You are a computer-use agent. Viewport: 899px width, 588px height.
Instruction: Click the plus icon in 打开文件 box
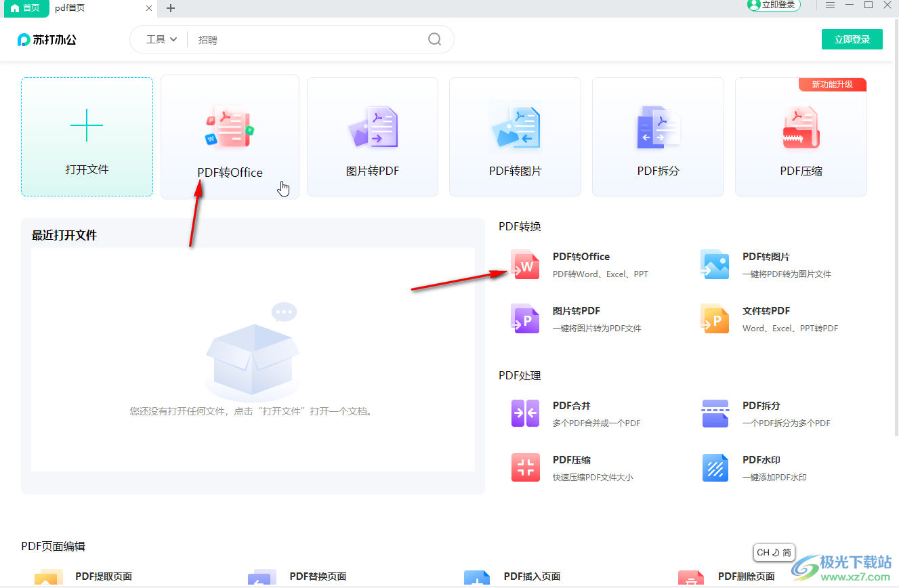(x=87, y=125)
